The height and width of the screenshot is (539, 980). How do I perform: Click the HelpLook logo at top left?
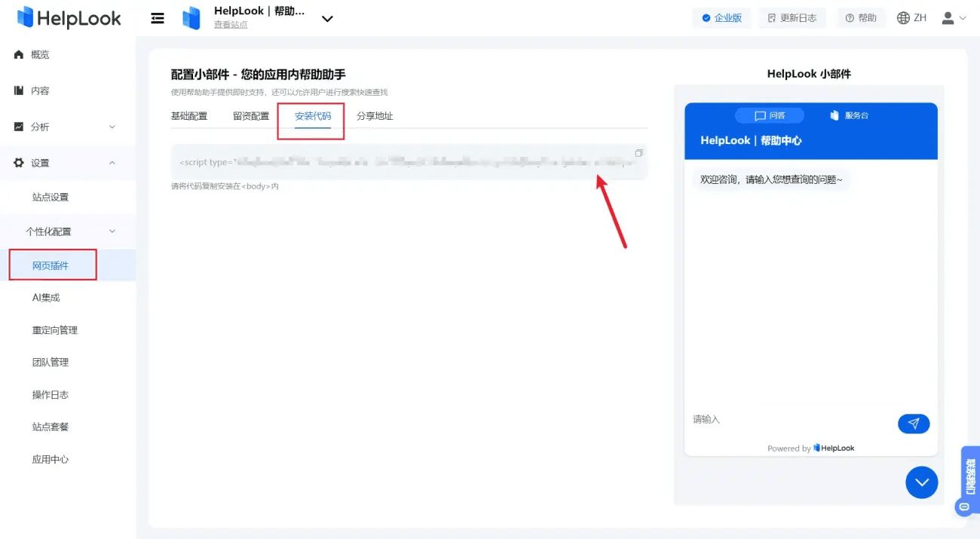69,18
